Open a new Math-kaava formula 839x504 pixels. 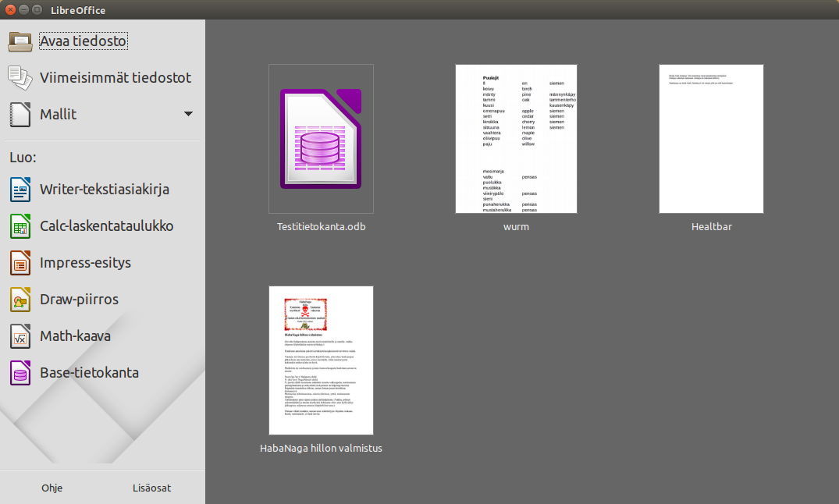point(75,336)
